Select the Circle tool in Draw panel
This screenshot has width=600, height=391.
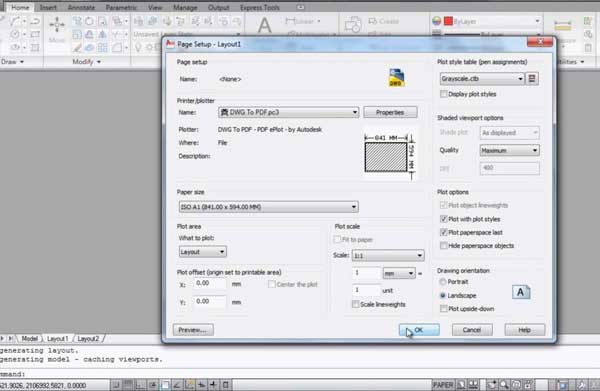(15, 34)
